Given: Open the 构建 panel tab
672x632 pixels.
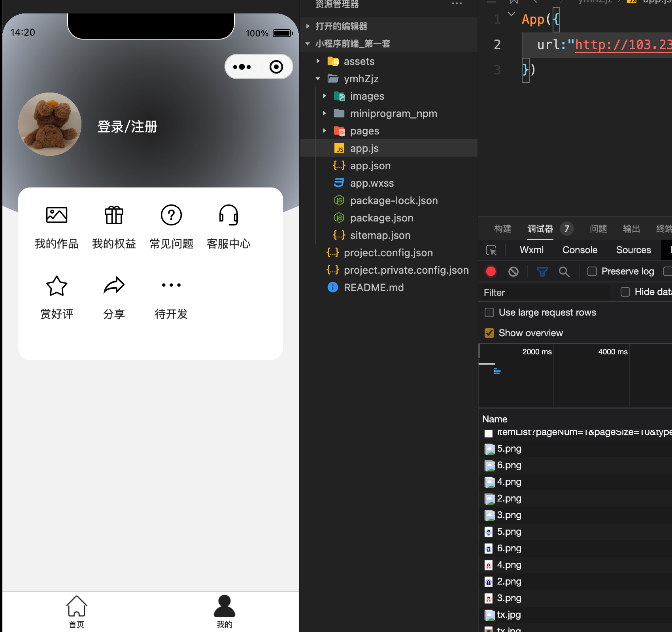Looking at the screenshot, I should click(503, 229).
